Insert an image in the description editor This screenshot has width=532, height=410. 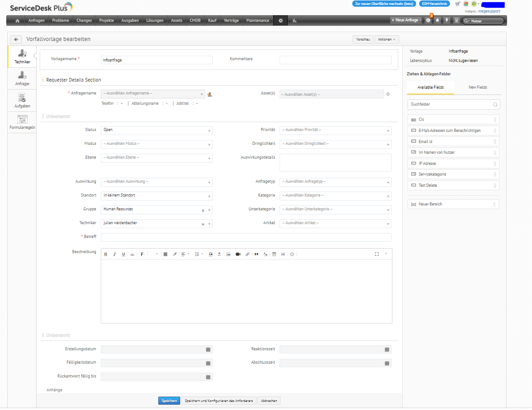click(229, 254)
